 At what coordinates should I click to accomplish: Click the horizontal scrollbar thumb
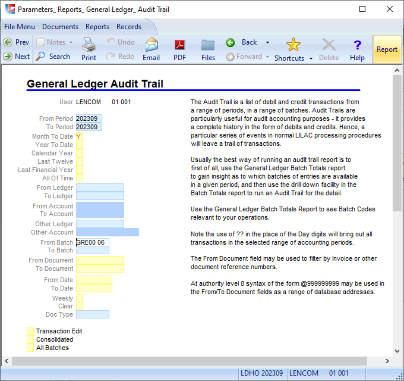[190, 361]
